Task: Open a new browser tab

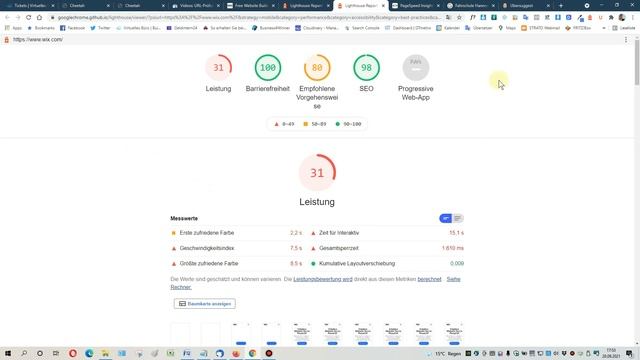Action: (x=561, y=6)
